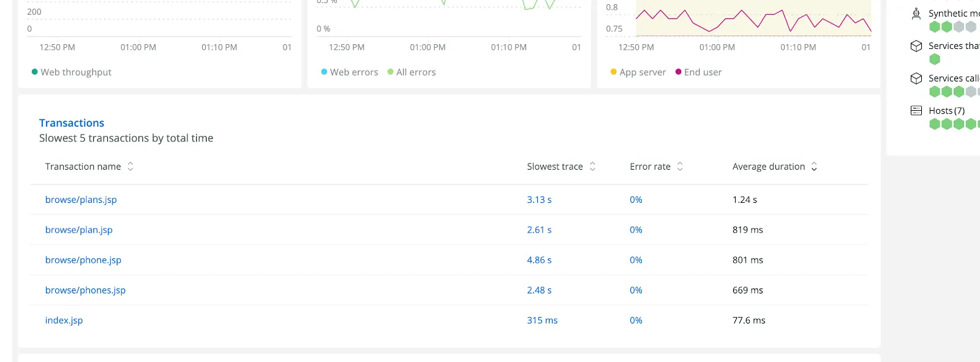The width and height of the screenshot is (980, 362).
Task: Open the browse/plans.jsp transaction
Action: 81,200
